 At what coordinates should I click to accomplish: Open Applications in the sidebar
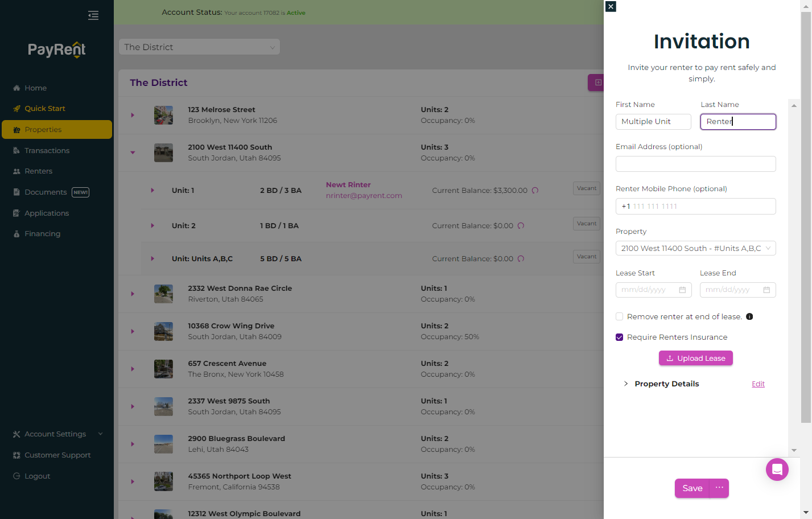click(46, 213)
